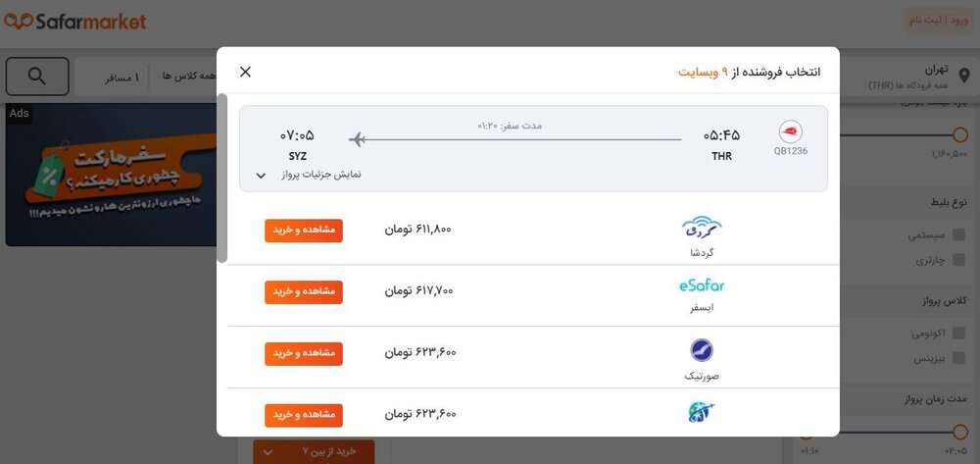This screenshot has height=464, width=980.
Task: Click the price range slider handle
Action: pyautogui.click(x=960, y=134)
